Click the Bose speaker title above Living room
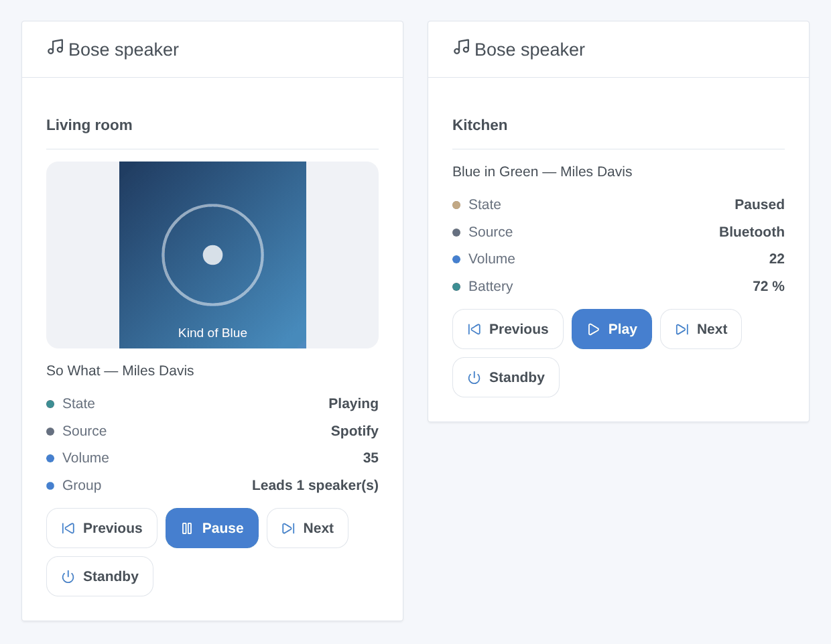 (123, 50)
